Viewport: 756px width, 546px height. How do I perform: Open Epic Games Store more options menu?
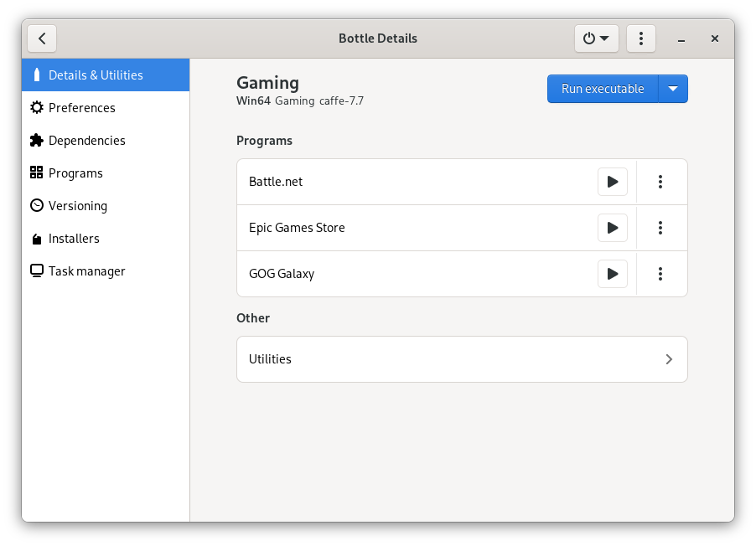point(660,228)
